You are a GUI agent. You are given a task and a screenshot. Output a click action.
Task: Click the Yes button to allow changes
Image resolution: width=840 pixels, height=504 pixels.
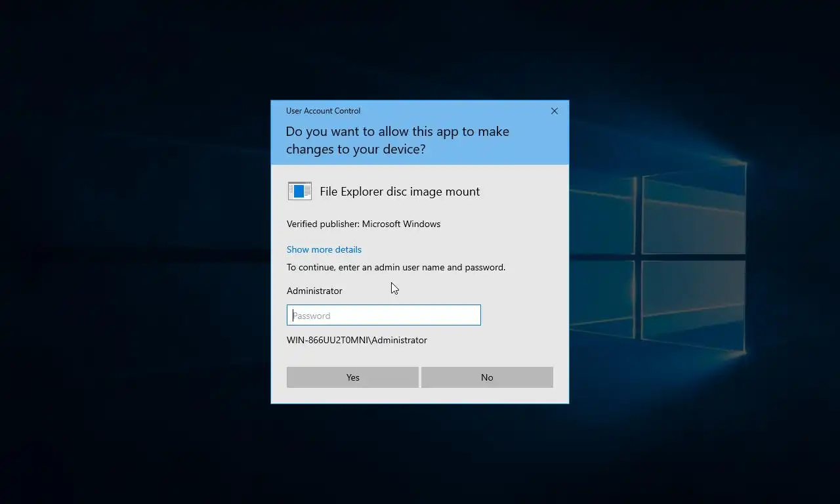tap(352, 377)
